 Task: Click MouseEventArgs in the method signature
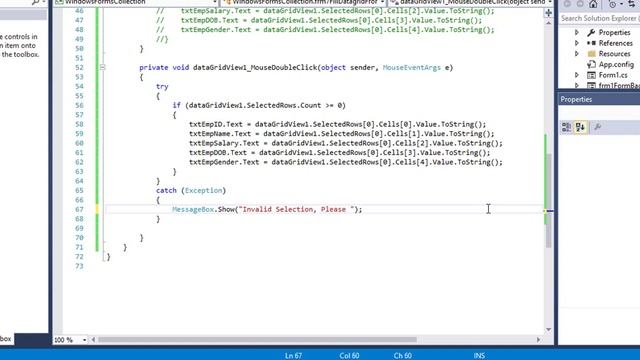(411, 68)
